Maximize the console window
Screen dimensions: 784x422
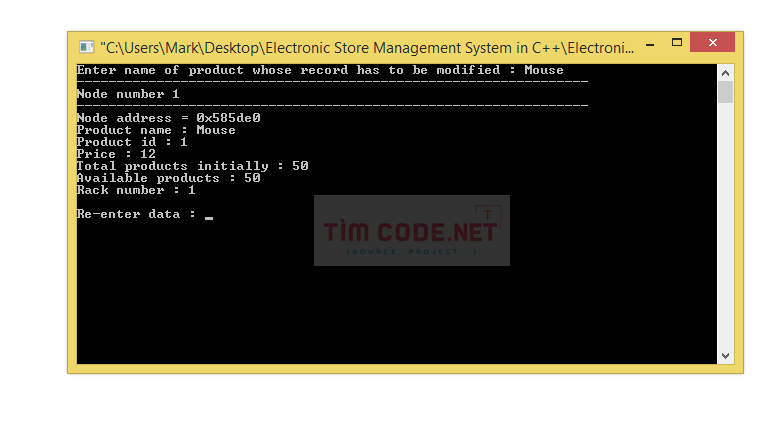pyautogui.click(x=676, y=42)
